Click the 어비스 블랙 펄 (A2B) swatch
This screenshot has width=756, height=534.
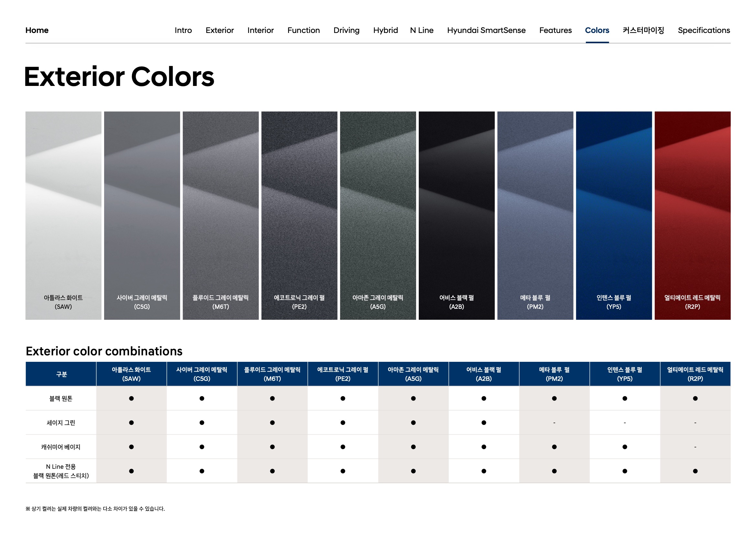click(456, 215)
